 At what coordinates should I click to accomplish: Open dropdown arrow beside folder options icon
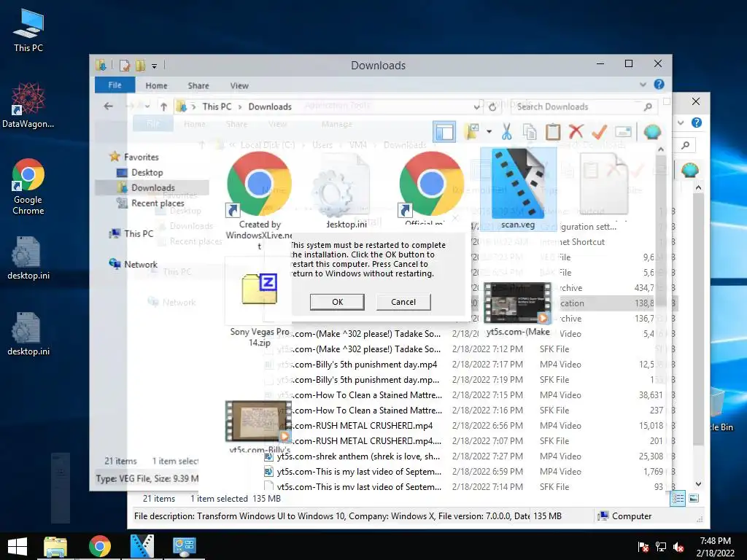pyautogui.click(x=489, y=131)
